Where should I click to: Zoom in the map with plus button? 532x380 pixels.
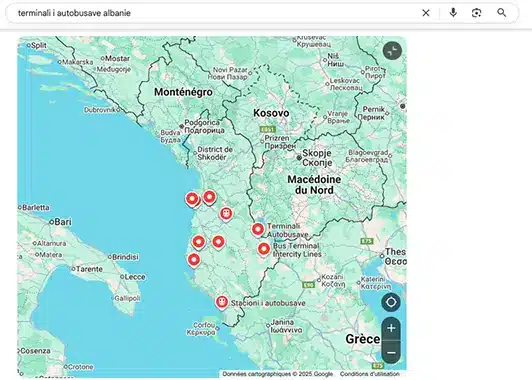[x=391, y=328]
